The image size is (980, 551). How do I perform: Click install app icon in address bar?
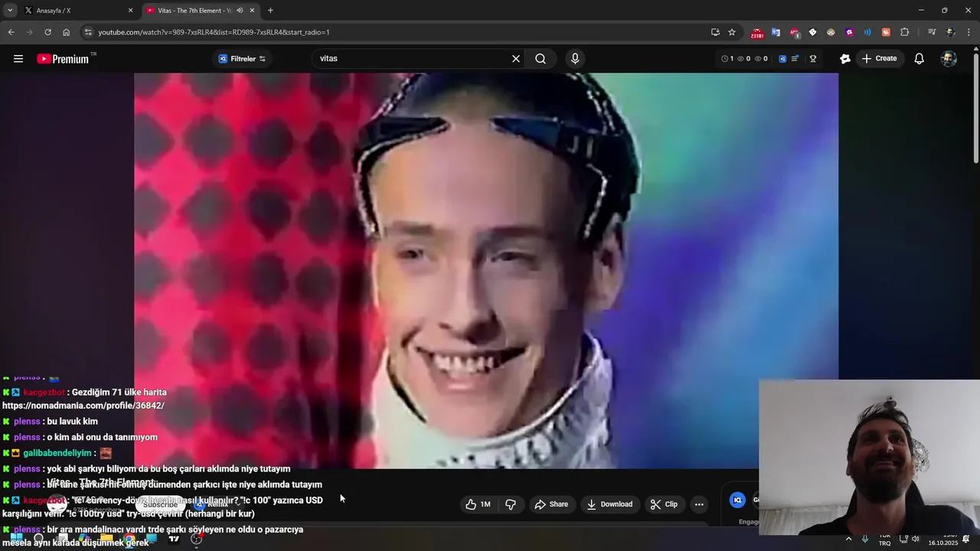point(715,32)
